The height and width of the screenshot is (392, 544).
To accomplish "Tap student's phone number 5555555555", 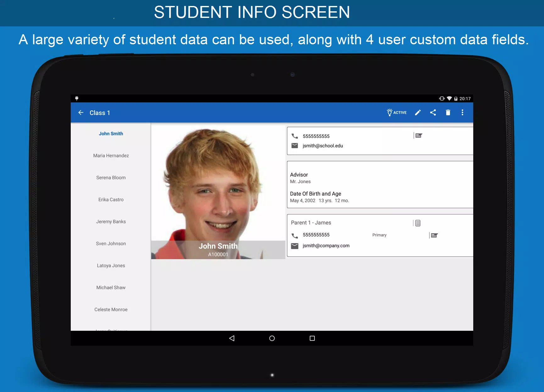I will click(316, 136).
